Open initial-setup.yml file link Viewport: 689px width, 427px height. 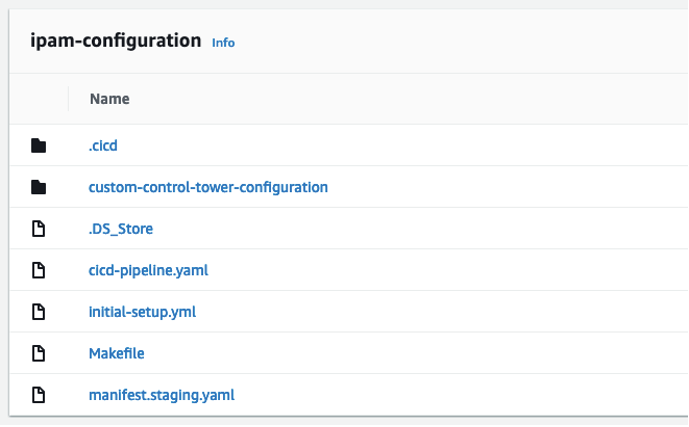coord(142,312)
